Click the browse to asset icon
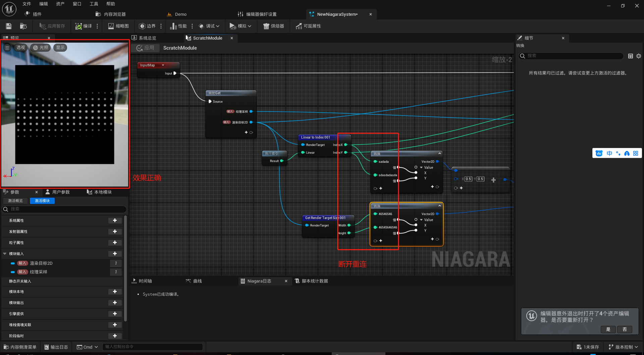 point(23,26)
